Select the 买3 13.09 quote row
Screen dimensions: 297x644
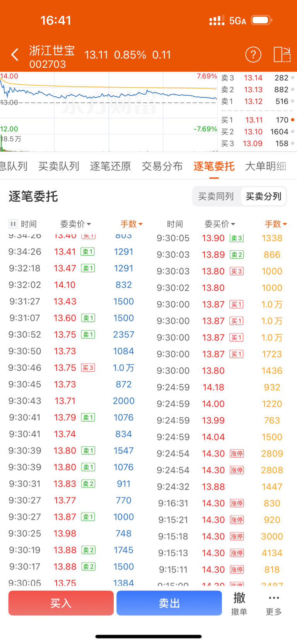coord(258,143)
